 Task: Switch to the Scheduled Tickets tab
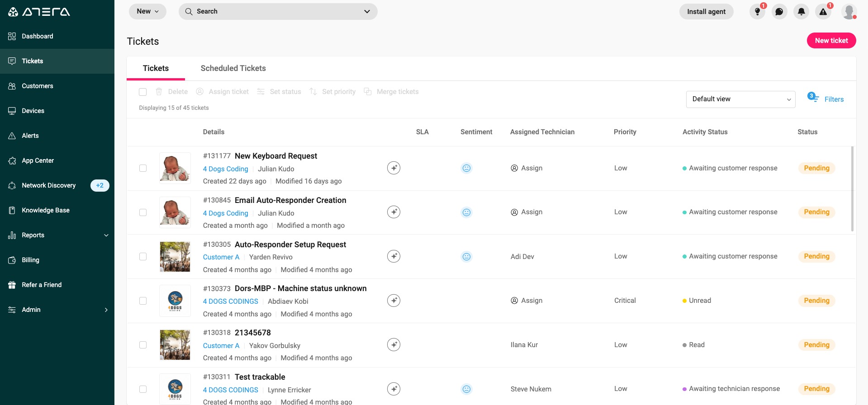(x=233, y=68)
